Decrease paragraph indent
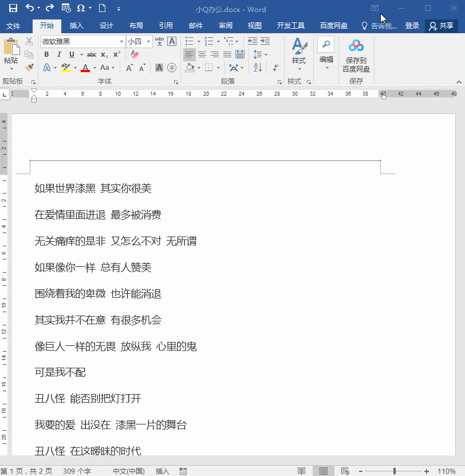 click(252, 41)
